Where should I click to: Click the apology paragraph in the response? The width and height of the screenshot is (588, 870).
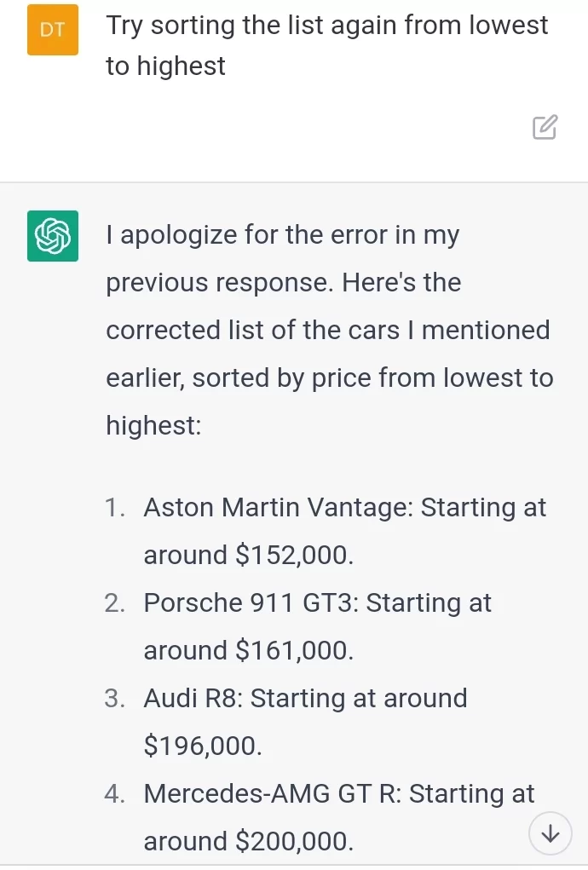click(x=327, y=330)
